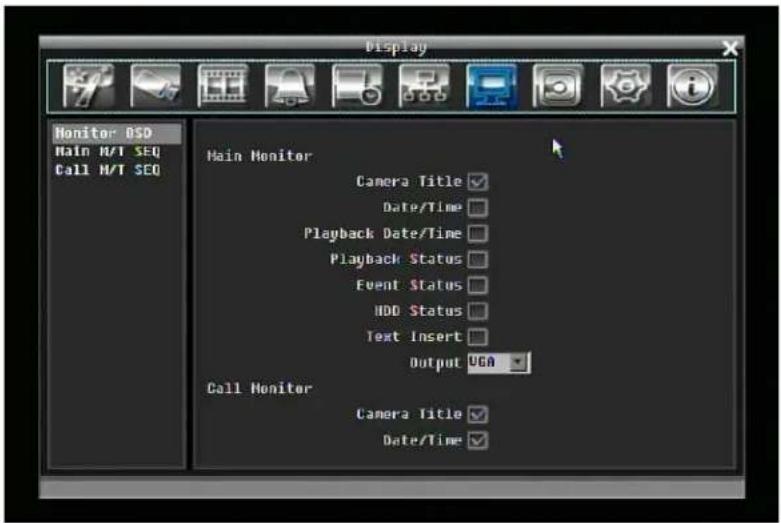
Task: Click the Text Insert label
Action: coord(414,337)
